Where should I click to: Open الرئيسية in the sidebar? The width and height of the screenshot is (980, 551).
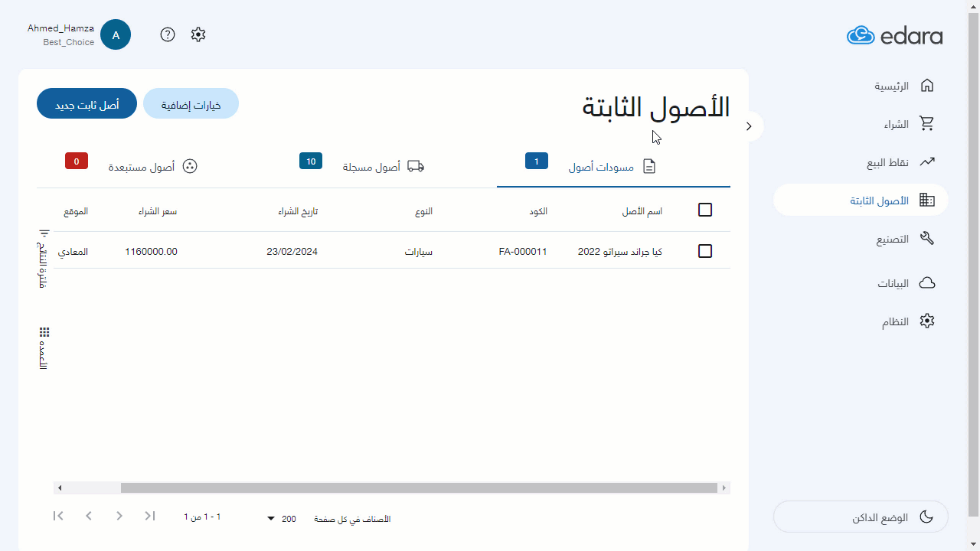click(861, 85)
